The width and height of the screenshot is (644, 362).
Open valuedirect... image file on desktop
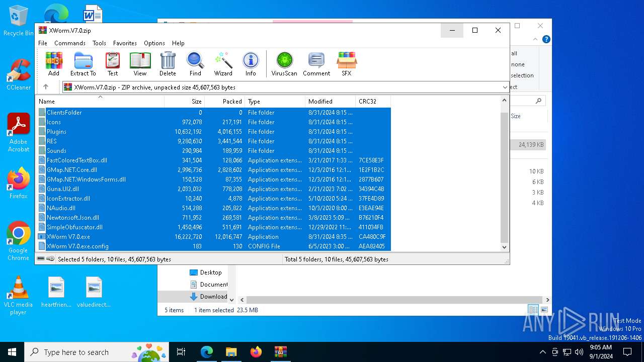point(94,292)
